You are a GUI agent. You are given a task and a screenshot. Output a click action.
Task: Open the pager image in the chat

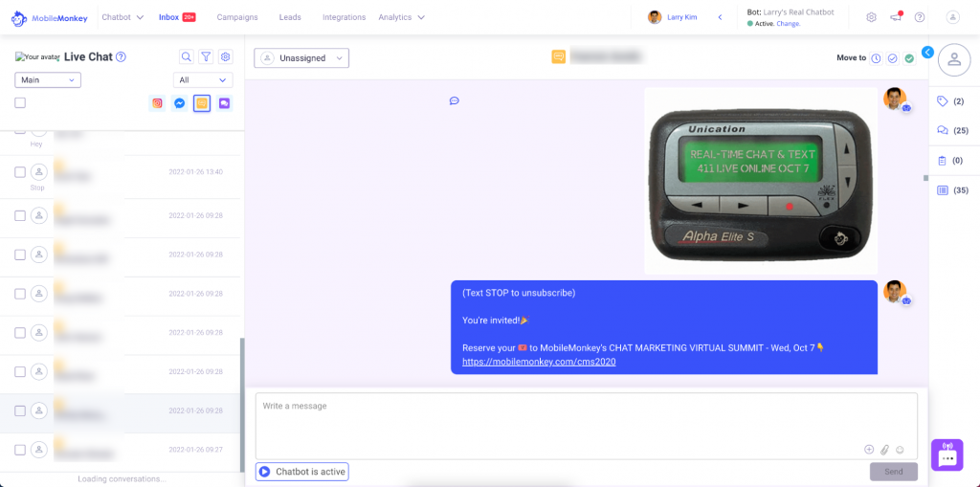pos(761,181)
